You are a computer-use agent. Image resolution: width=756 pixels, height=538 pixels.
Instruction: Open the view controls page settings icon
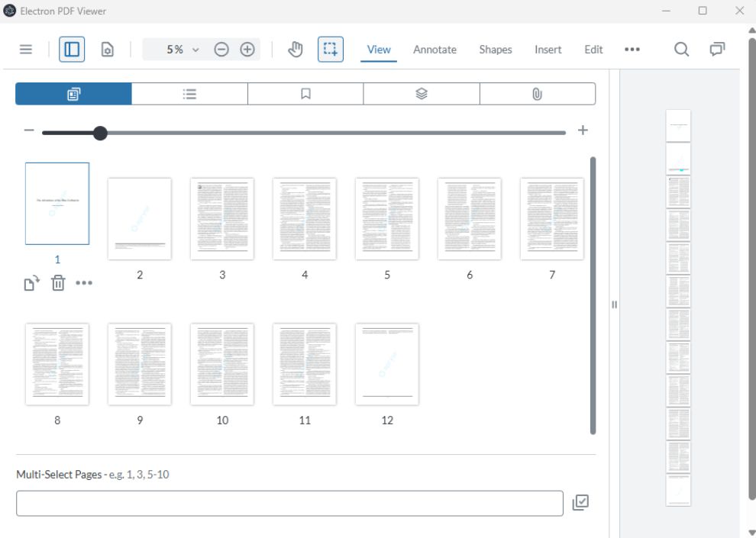(107, 49)
